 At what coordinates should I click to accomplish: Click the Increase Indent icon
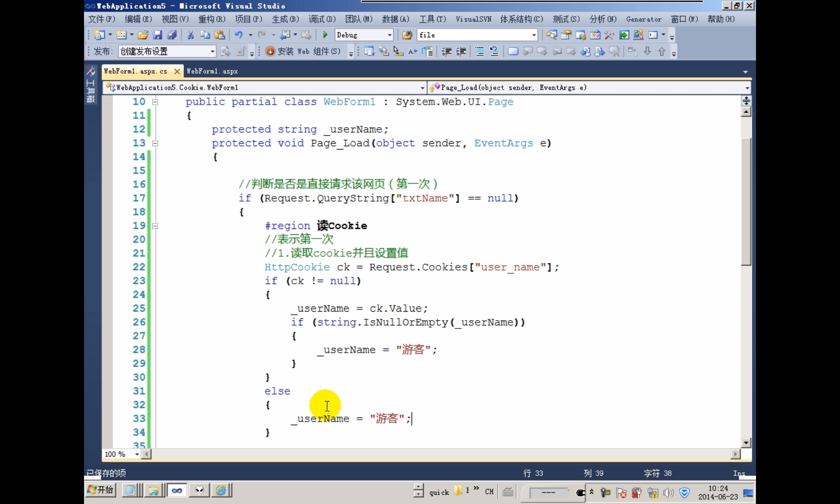461,51
